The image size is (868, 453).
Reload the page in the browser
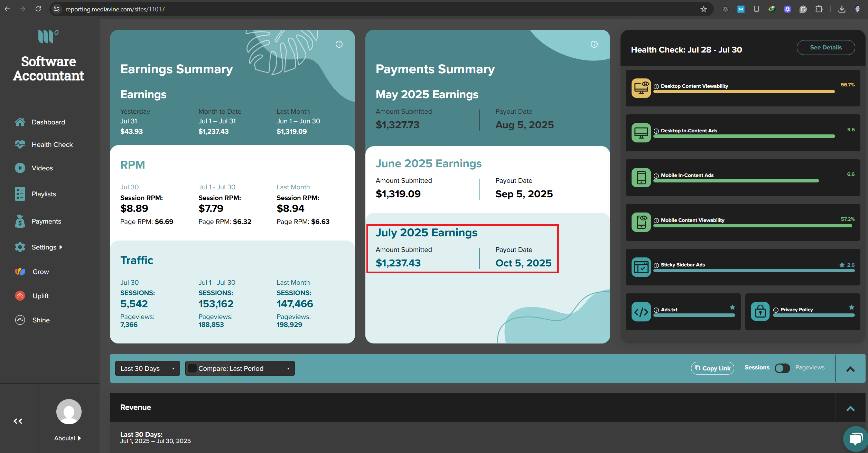[38, 9]
